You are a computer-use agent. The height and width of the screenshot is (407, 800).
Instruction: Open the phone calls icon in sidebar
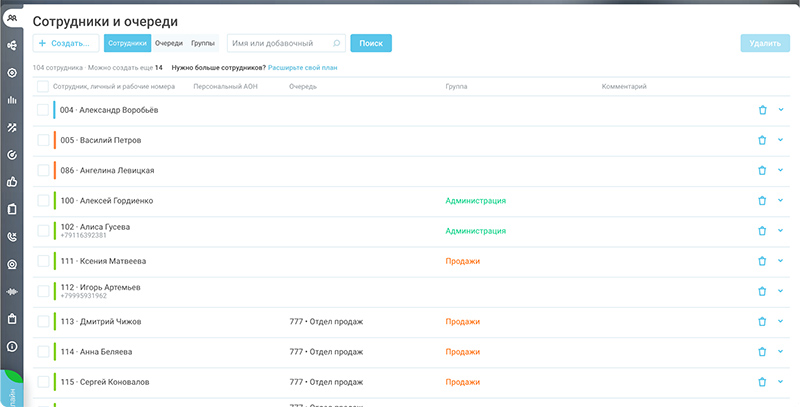click(12, 237)
